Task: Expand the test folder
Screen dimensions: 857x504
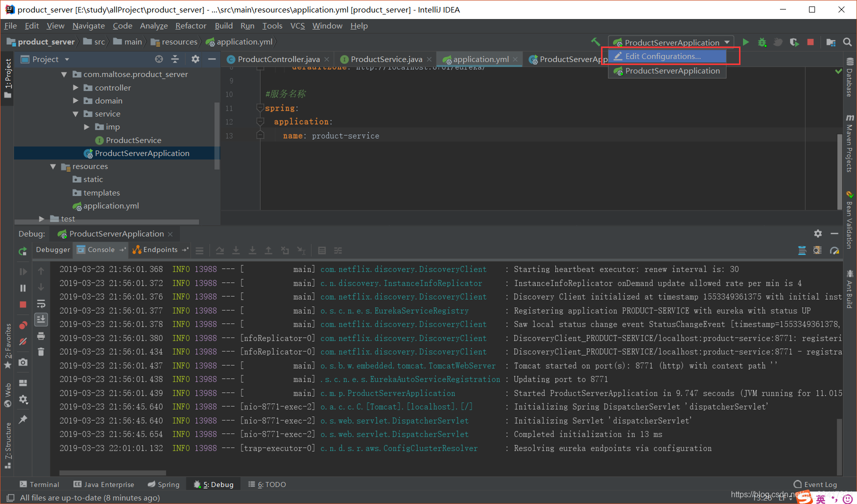Action: point(41,219)
